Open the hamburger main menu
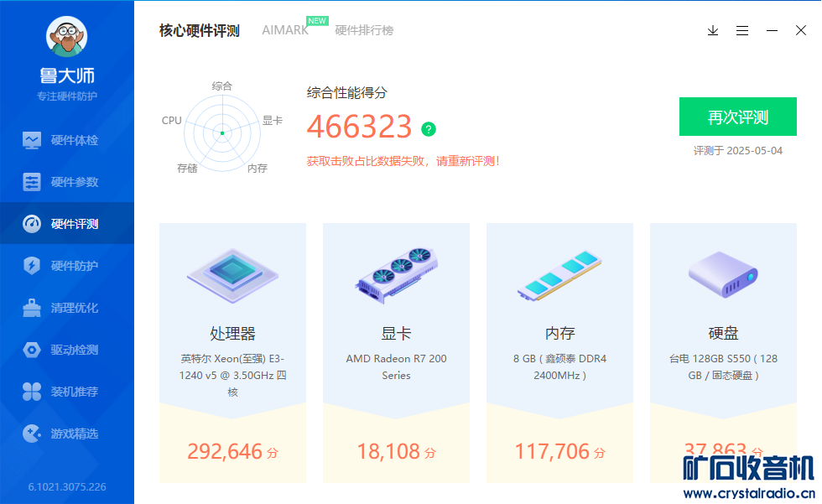Image resolution: width=822 pixels, height=504 pixels. coord(742,30)
